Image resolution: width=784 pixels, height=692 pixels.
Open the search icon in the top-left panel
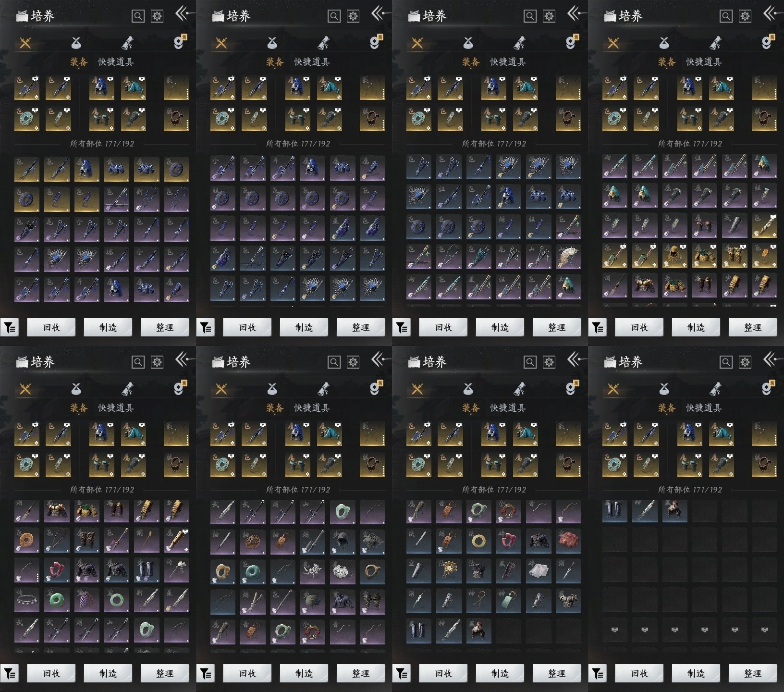coord(138,16)
